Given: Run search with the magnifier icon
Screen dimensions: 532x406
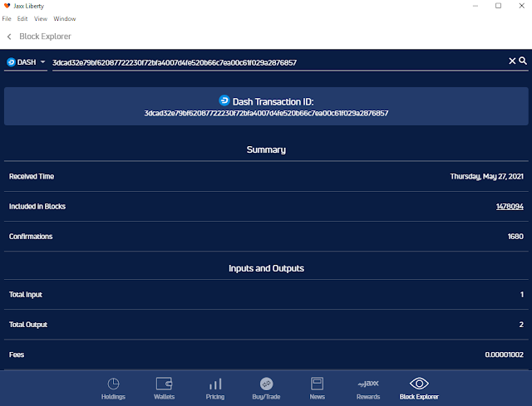Looking at the screenshot, I should [x=523, y=61].
